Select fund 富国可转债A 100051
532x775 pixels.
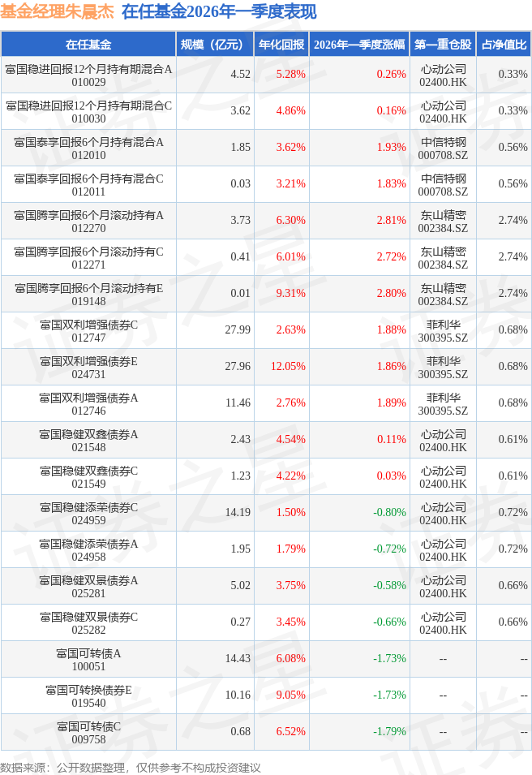pyautogui.click(x=88, y=659)
